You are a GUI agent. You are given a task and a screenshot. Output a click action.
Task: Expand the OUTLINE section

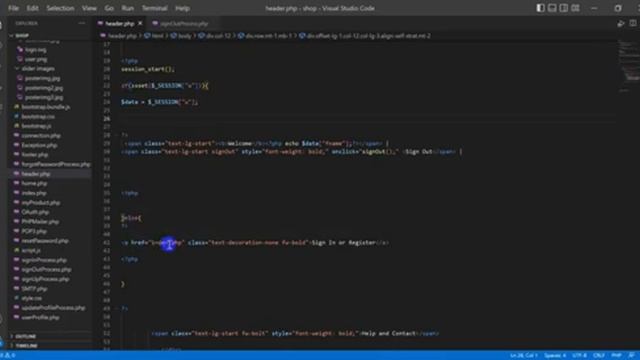tap(26, 336)
